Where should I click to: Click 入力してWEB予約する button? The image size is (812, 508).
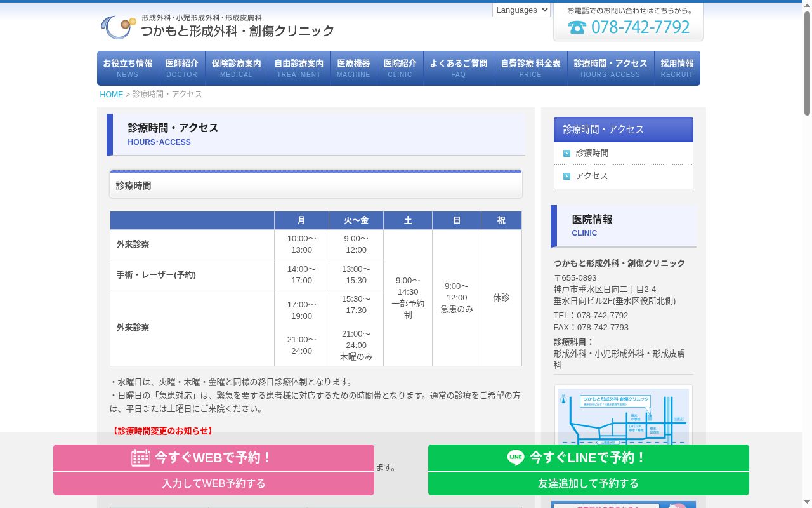[x=214, y=484]
